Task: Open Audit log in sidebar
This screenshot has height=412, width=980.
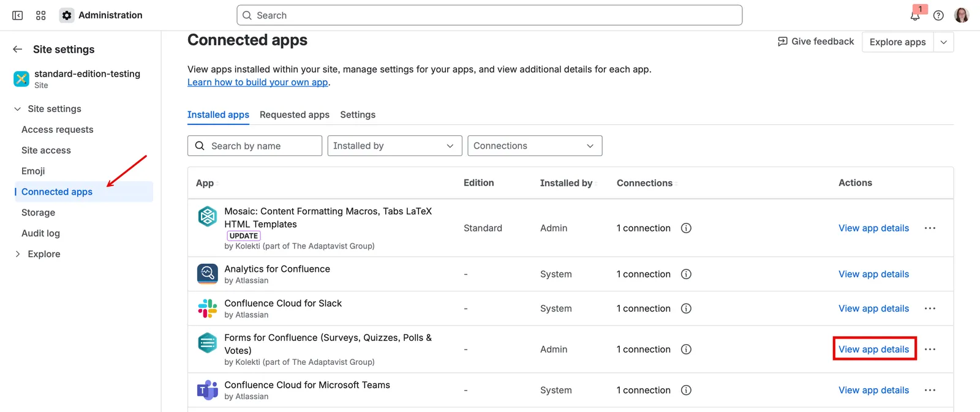Action: [x=40, y=233]
